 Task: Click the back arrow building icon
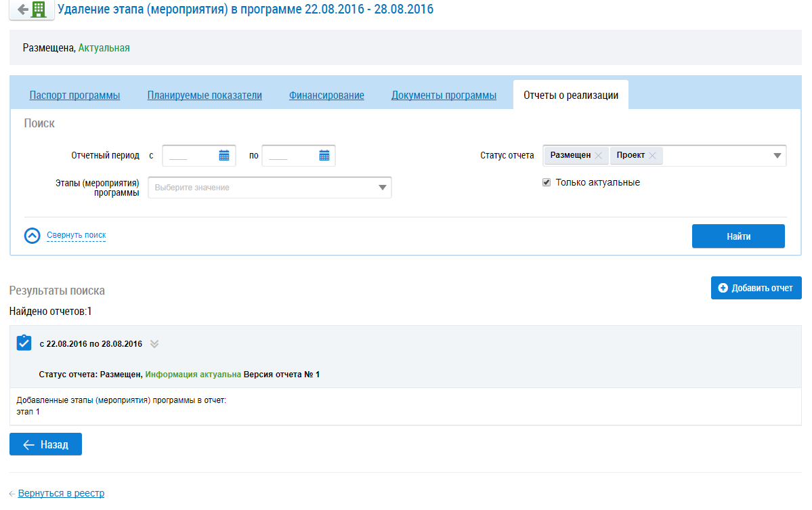point(31,9)
